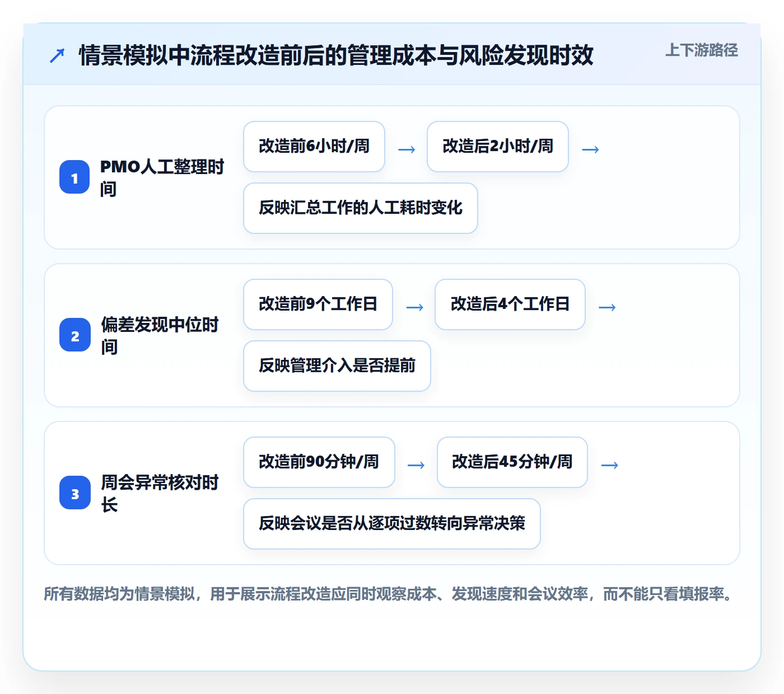Viewport: 784px width, 694px height.
Task: Click the number 3 badge for 周会异常核对时长
Action: pos(74,493)
